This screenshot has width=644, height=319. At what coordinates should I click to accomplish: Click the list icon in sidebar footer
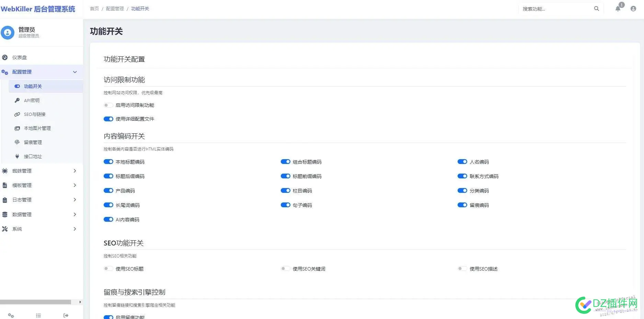pyautogui.click(x=38, y=315)
